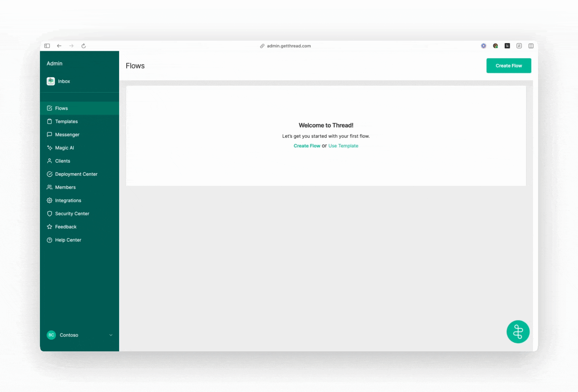Image resolution: width=578 pixels, height=392 pixels.
Task: Click the green Create Flow button
Action: [x=509, y=66]
